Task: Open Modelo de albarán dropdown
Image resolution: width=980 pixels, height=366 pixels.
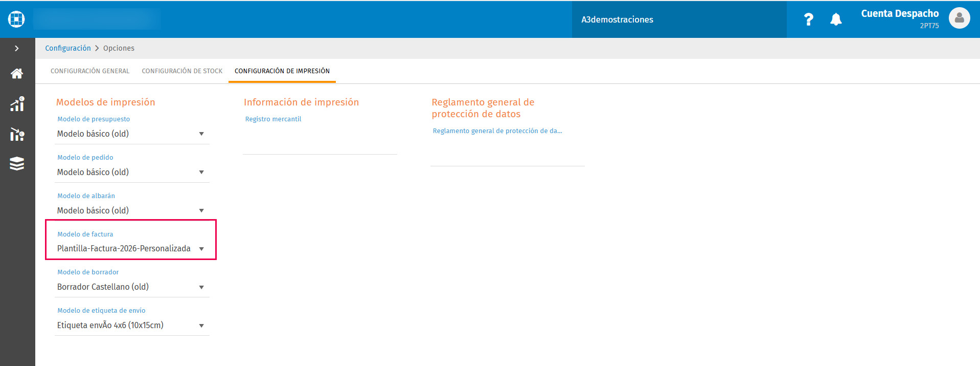Action: click(132, 210)
